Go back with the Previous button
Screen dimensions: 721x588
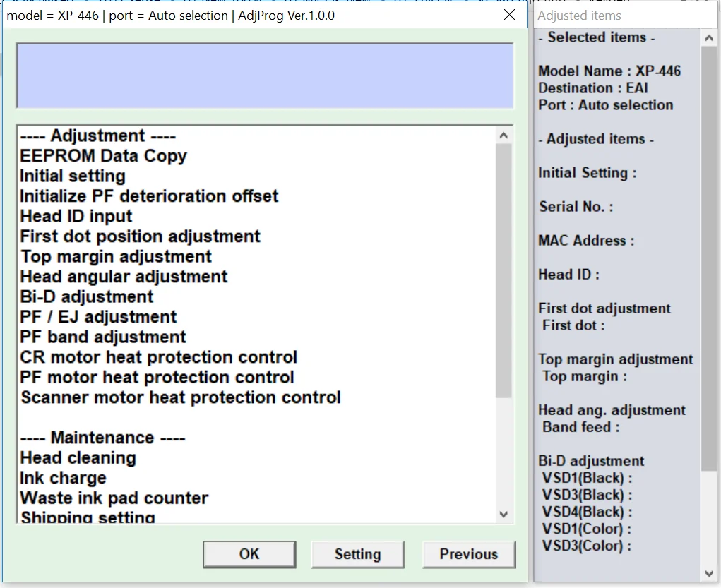(469, 554)
